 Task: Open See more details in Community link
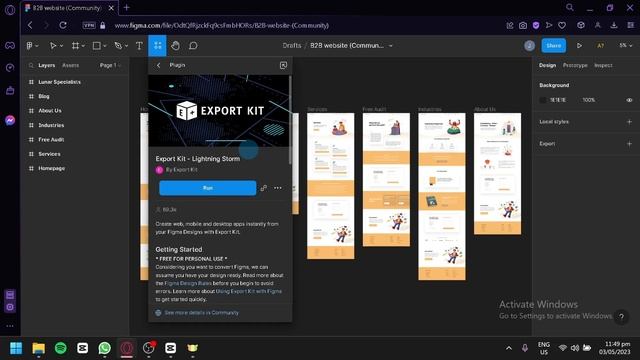tap(202, 313)
